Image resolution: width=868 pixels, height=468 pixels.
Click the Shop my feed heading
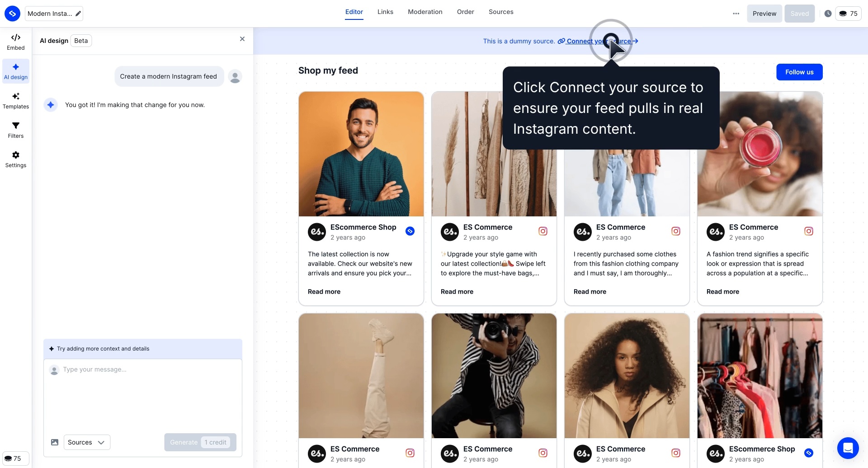click(x=328, y=70)
